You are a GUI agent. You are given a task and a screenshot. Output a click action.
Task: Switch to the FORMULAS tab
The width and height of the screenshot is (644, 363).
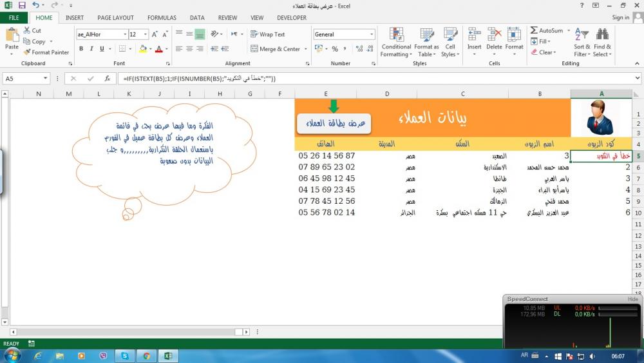click(162, 17)
